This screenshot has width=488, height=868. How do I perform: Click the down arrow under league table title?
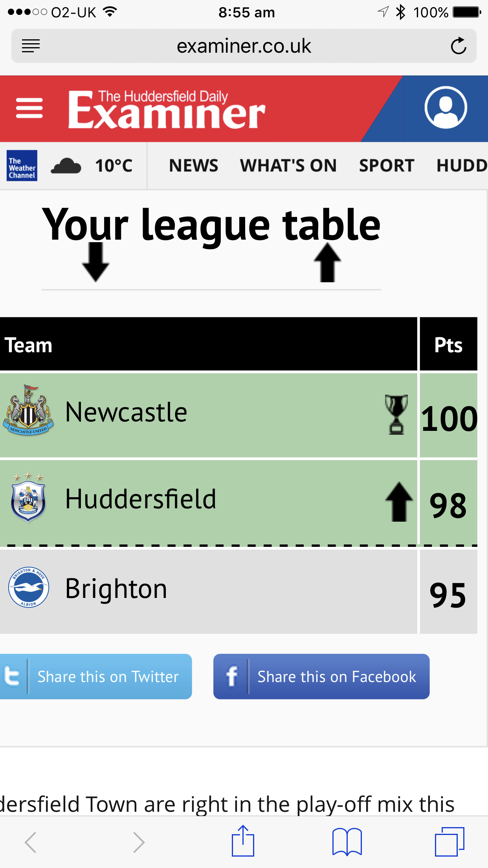tap(95, 262)
